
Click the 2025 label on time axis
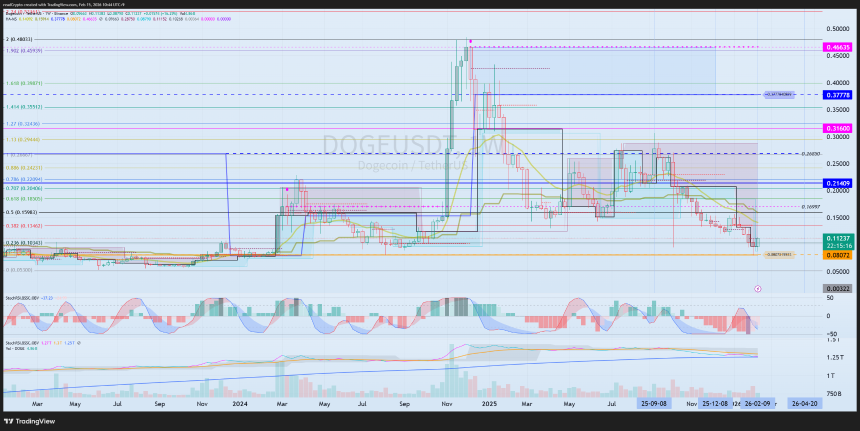(x=489, y=404)
